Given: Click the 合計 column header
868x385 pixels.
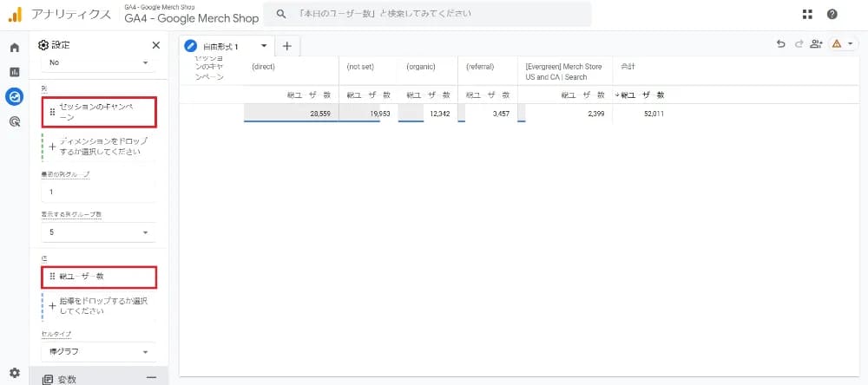Looking at the screenshot, I should click(628, 67).
